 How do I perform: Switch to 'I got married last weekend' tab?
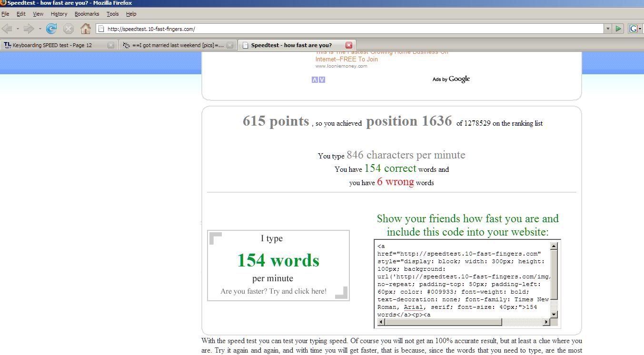tap(177, 45)
